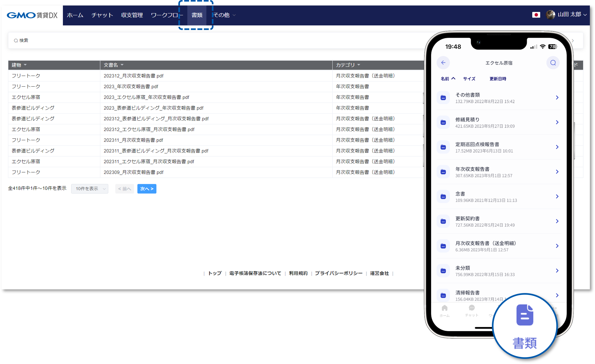Click 山田太郎's profile avatar

pyautogui.click(x=551, y=15)
